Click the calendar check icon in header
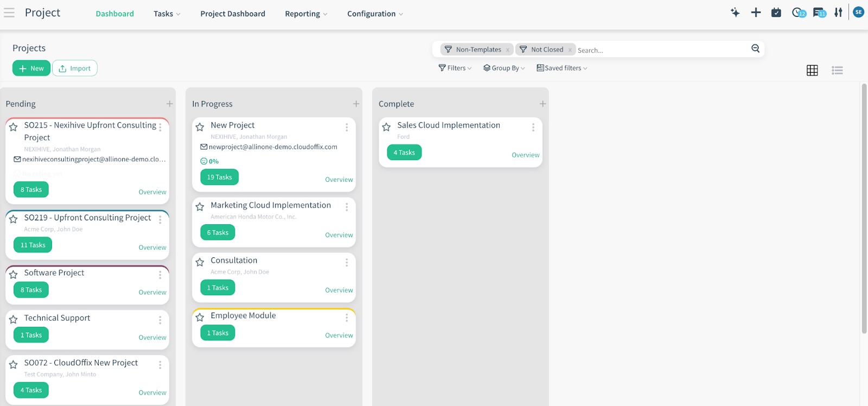 [776, 12]
